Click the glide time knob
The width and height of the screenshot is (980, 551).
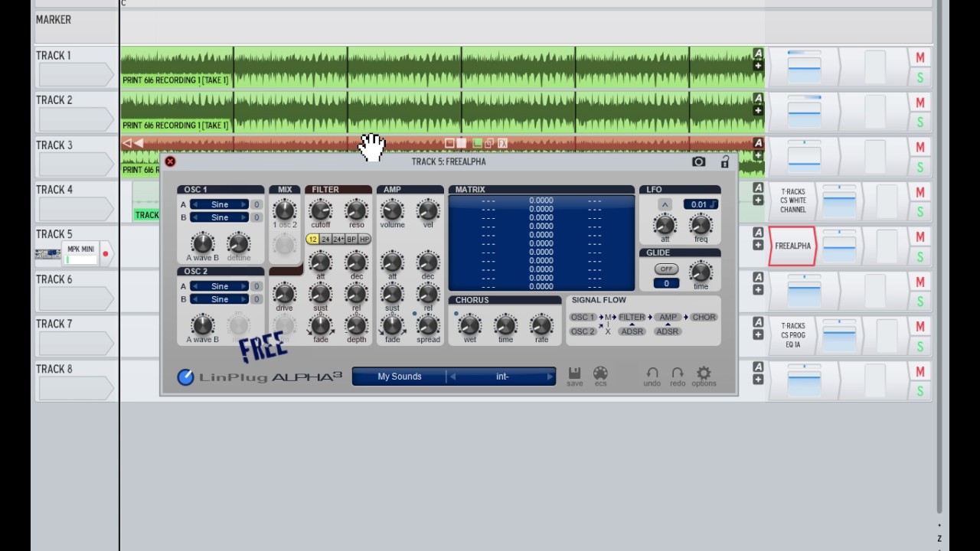701,272
